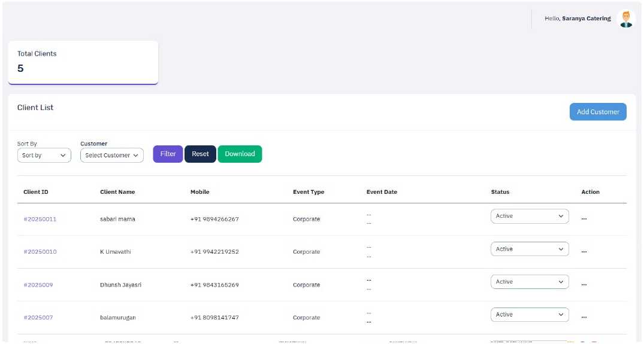Change status dropdown for K Umavathi
Viewport: 644px width, 344px height.
(530, 249)
